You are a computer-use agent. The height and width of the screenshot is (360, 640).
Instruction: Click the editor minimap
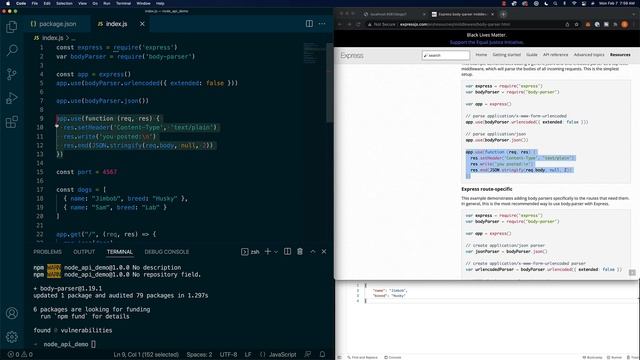pyautogui.click(x=313, y=52)
